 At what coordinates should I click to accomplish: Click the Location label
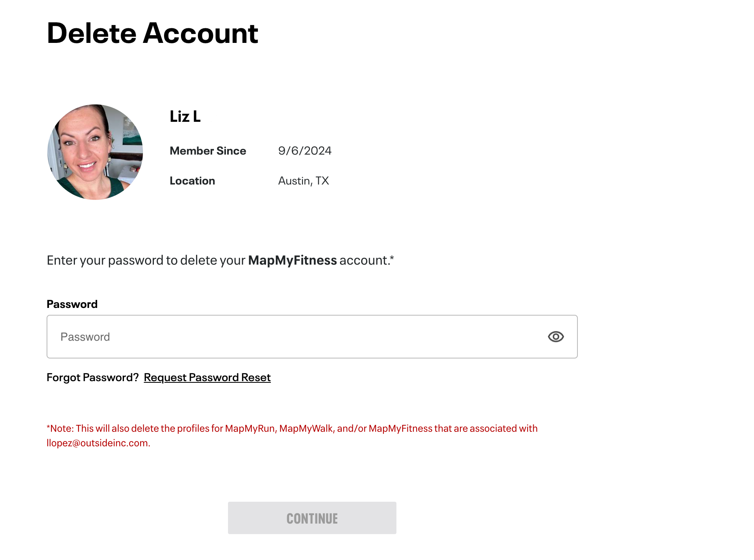click(192, 181)
